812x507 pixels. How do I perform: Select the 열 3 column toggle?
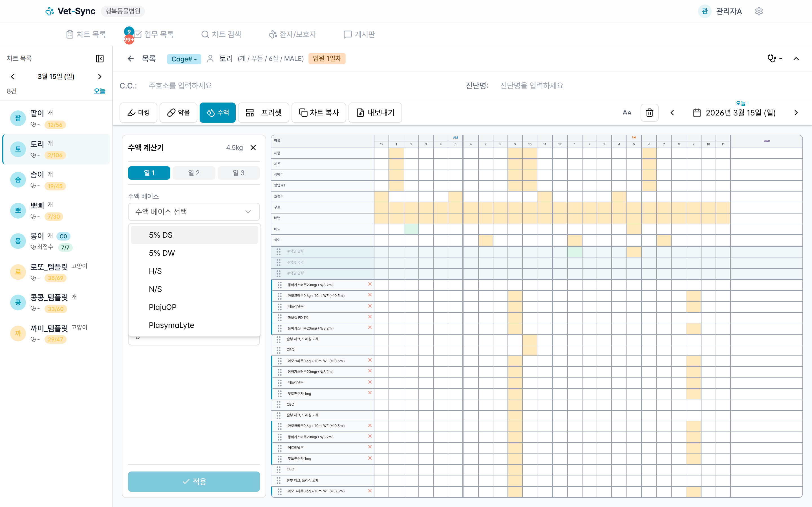239,173
